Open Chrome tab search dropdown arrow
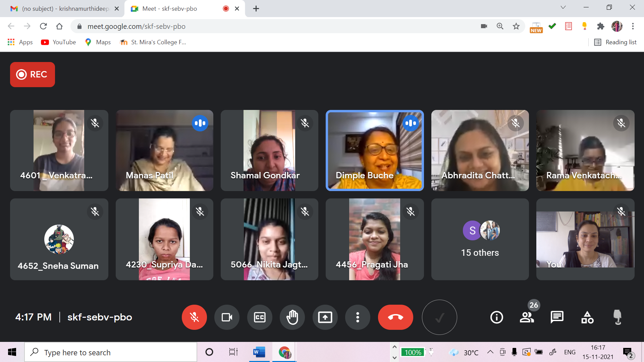This screenshot has height=362, width=644. (563, 7)
